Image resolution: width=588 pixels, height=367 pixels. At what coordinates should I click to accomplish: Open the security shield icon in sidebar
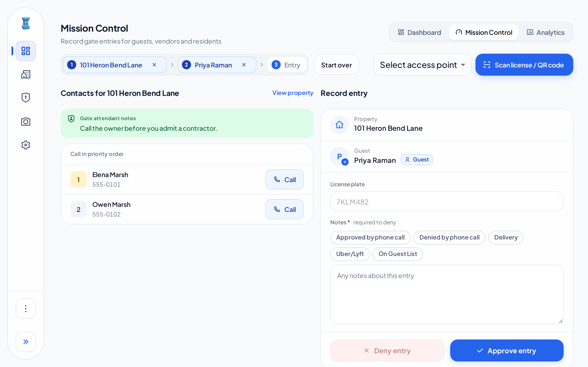click(x=25, y=97)
